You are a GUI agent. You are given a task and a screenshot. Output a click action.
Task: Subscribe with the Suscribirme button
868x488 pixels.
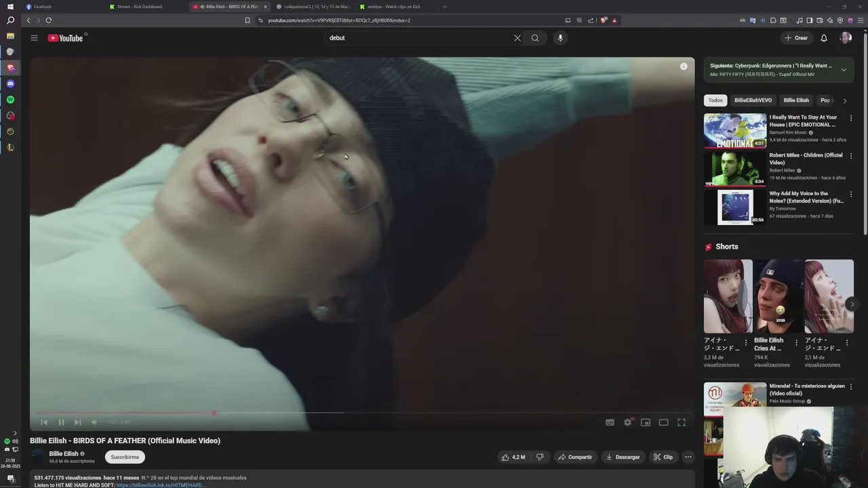[x=125, y=457]
